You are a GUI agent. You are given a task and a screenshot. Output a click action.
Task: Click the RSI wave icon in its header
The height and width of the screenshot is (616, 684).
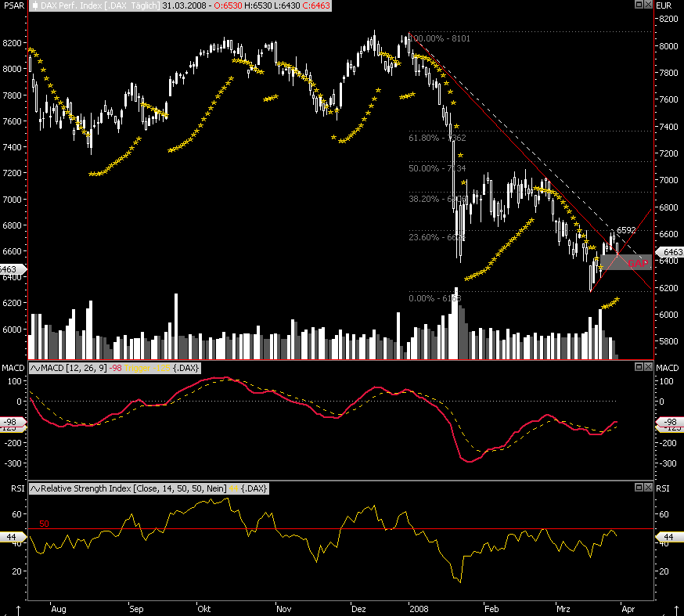pos(35,488)
